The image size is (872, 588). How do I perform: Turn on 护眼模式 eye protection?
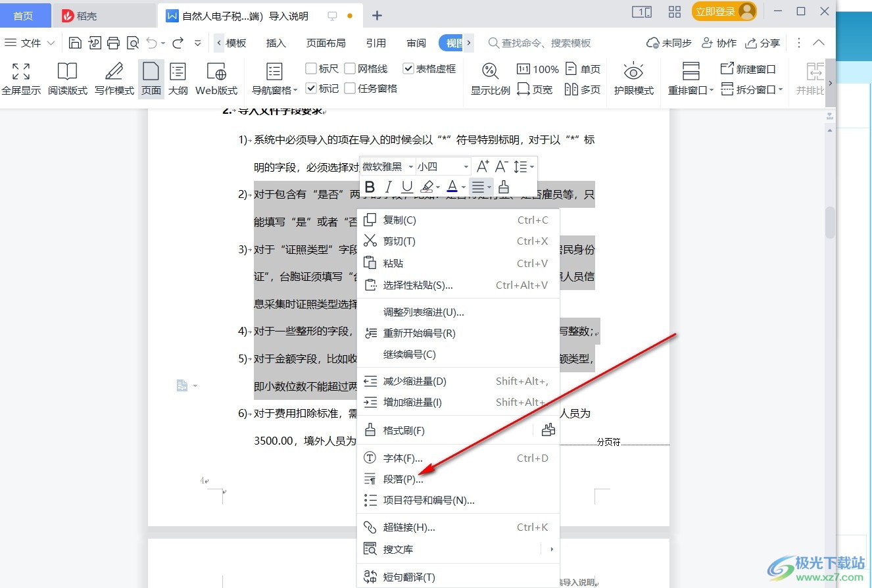click(633, 80)
